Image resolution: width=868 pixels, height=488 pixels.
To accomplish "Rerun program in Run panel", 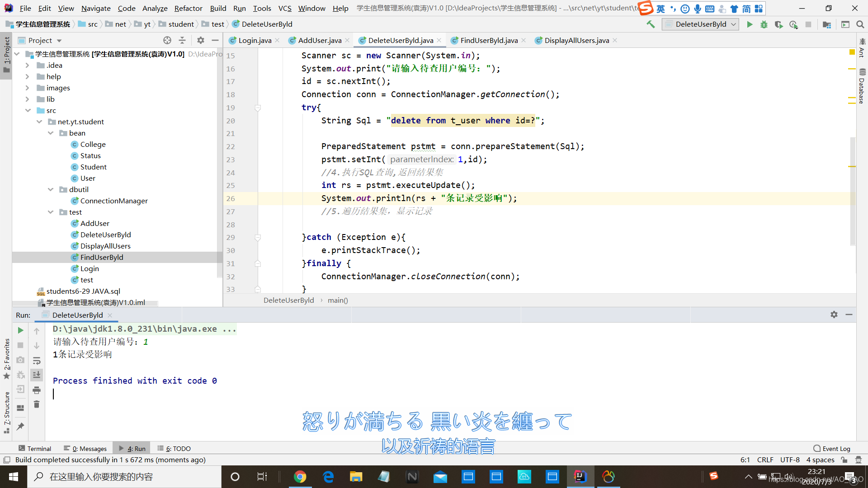I will click(x=20, y=330).
